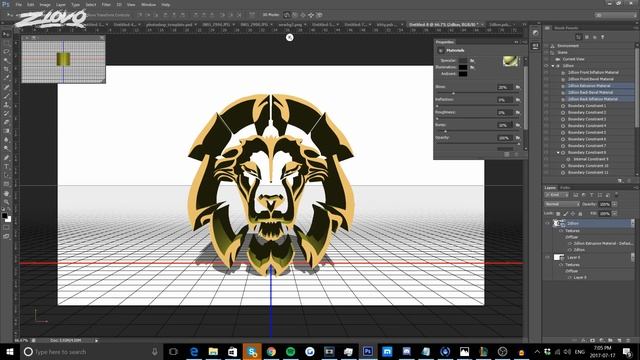
Task: Open the Window menu
Action: pos(148,4)
